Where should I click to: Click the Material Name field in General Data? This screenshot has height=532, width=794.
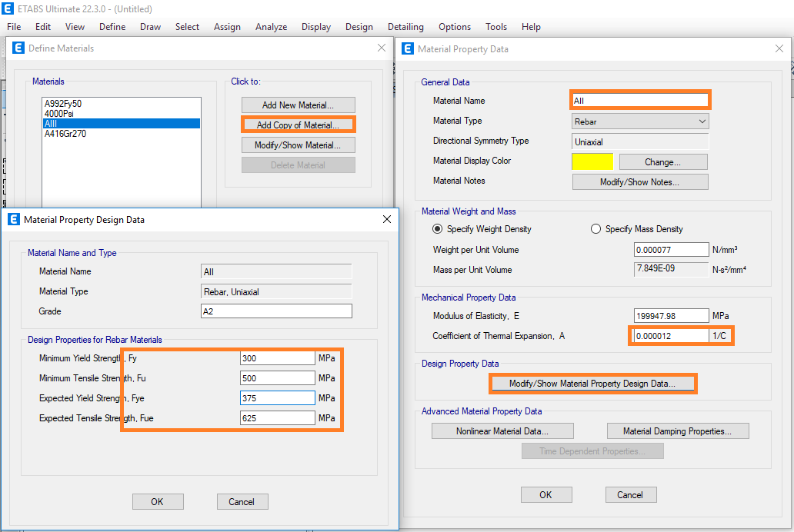640,100
